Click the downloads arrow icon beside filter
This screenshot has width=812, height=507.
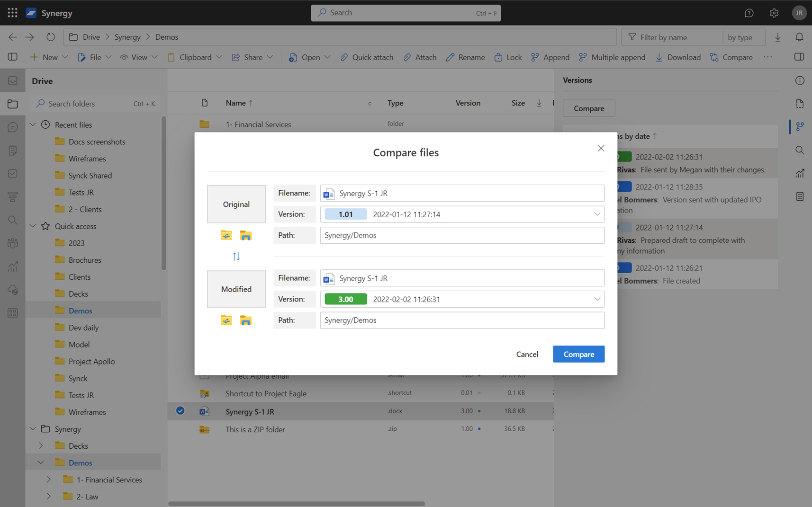tap(778, 37)
